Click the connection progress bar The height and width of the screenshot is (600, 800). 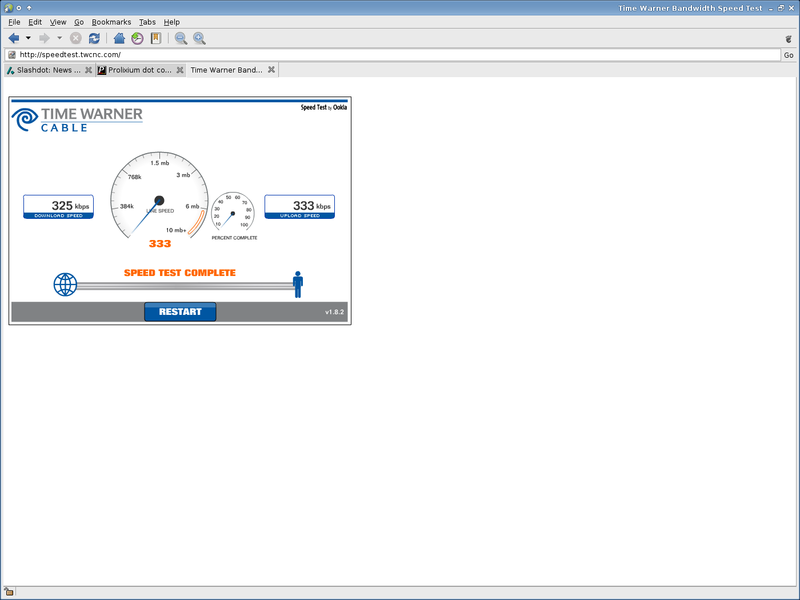point(185,286)
